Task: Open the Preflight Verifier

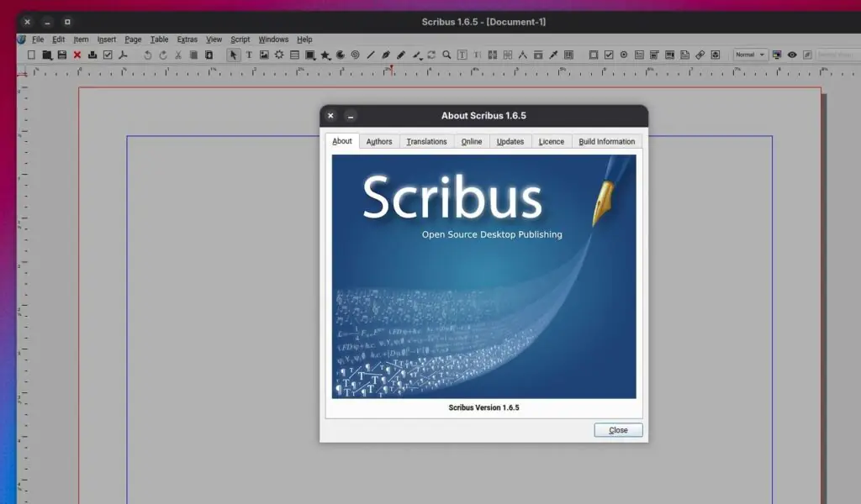Action: 108,54
